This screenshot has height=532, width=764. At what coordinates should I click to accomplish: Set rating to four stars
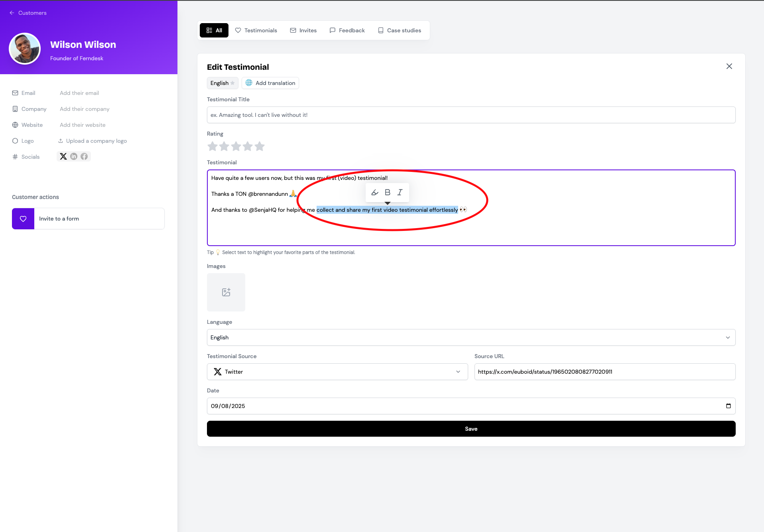point(248,146)
